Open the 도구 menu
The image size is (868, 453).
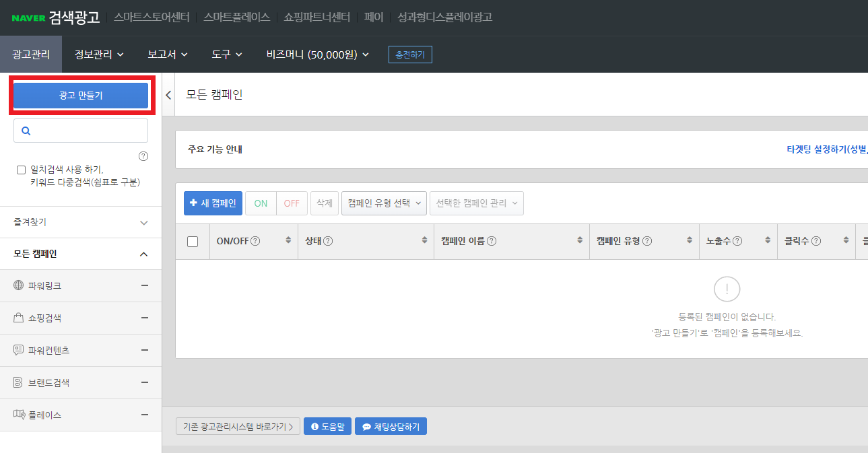226,55
